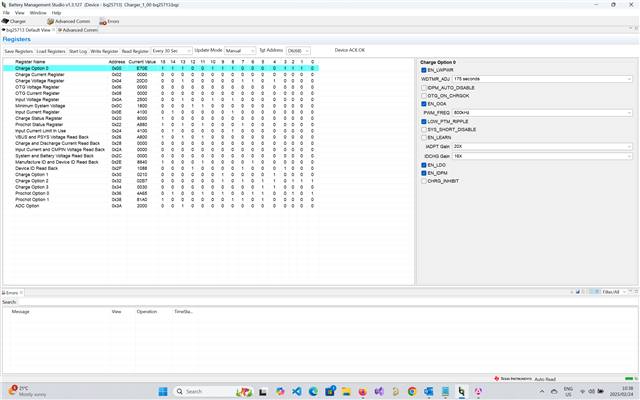640x400 pixels.
Task: Open the Charger toolbar view
Action: (13, 21)
